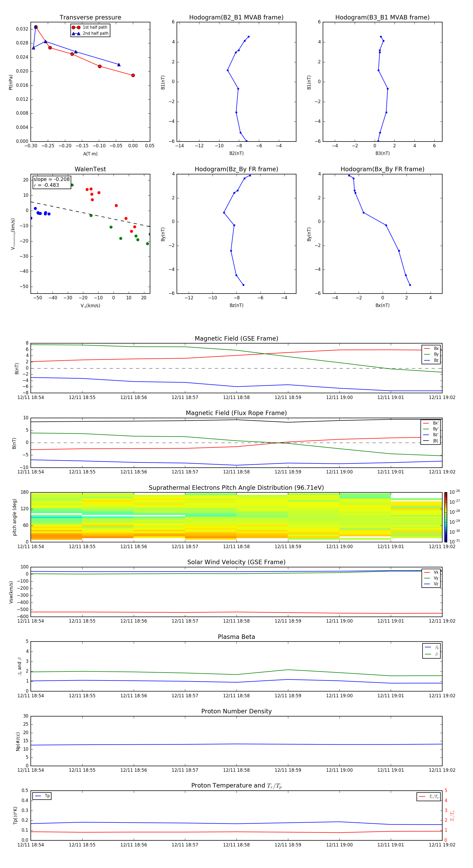The width and height of the screenshot is (473, 868).
Task: Click the "Magnetic Field (GSE Frame)" title
Action: [236, 339]
